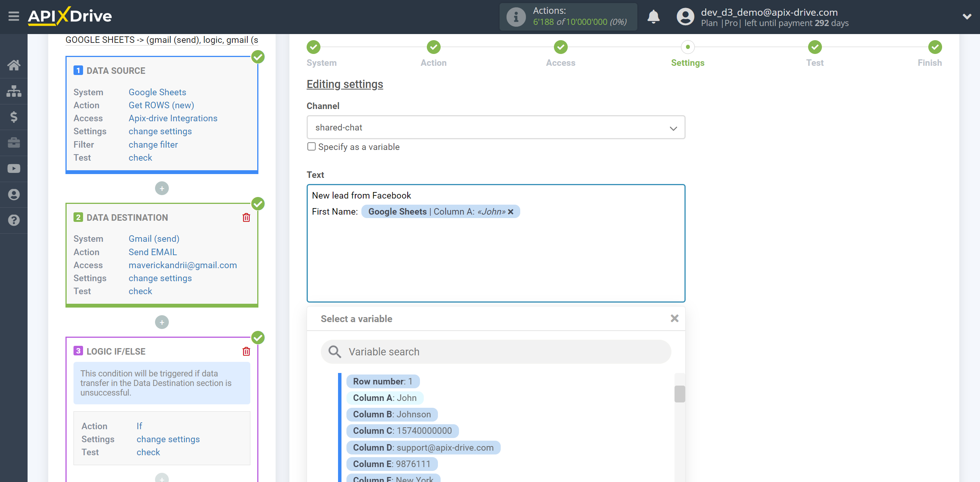Go to Home in the sidebar
980x482 pixels.
[x=14, y=65]
